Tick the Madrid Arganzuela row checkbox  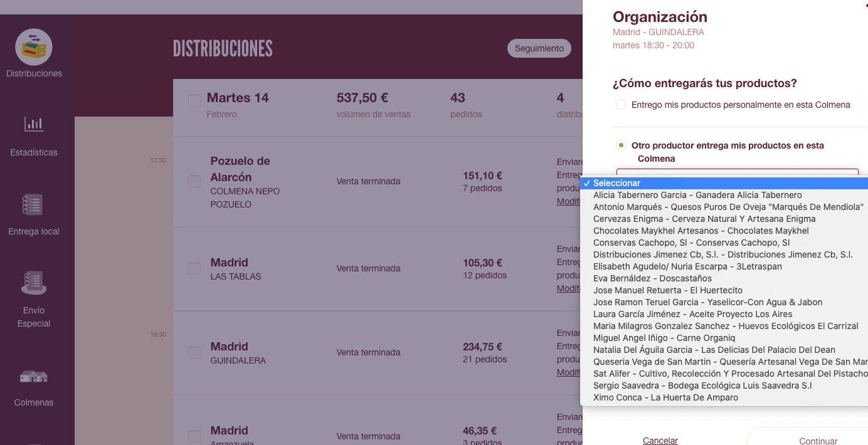coord(194,436)
